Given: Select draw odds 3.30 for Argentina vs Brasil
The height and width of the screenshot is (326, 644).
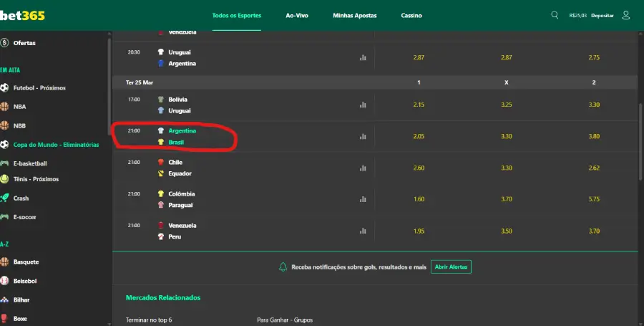Looking at the screenshot, I should coord(507,136).
